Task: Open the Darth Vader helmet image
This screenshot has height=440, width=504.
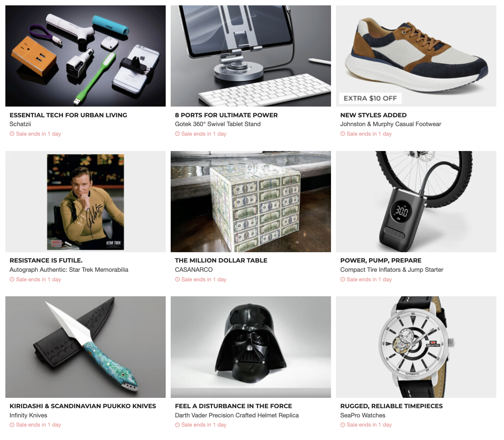Action: pyautogui.click(x=251, y=347)
